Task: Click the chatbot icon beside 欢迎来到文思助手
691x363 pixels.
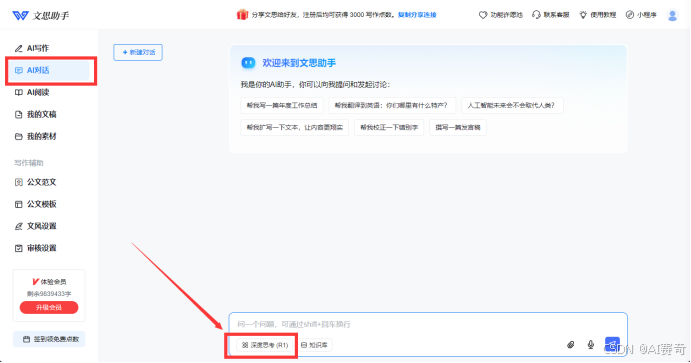Action: coord(248,63)
